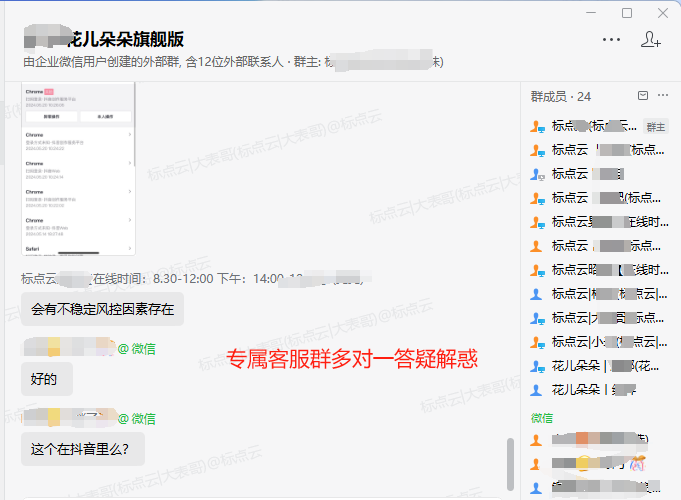Click the chat history scrollbar
The image size is (681, 500).
[510, 464]
